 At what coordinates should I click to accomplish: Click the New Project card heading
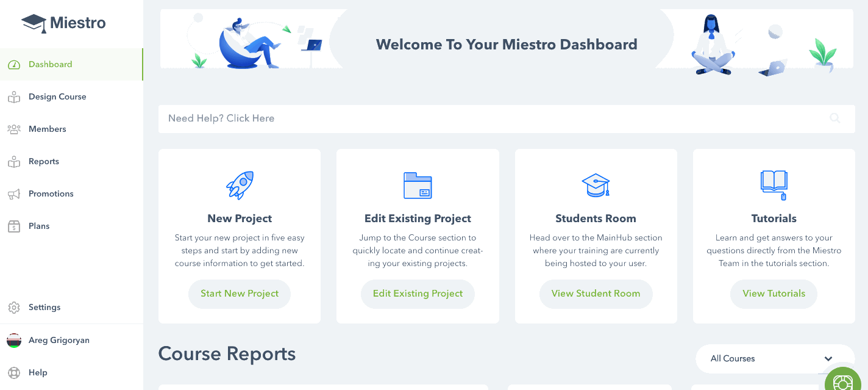pyautogui.click(x=240, y=218)
